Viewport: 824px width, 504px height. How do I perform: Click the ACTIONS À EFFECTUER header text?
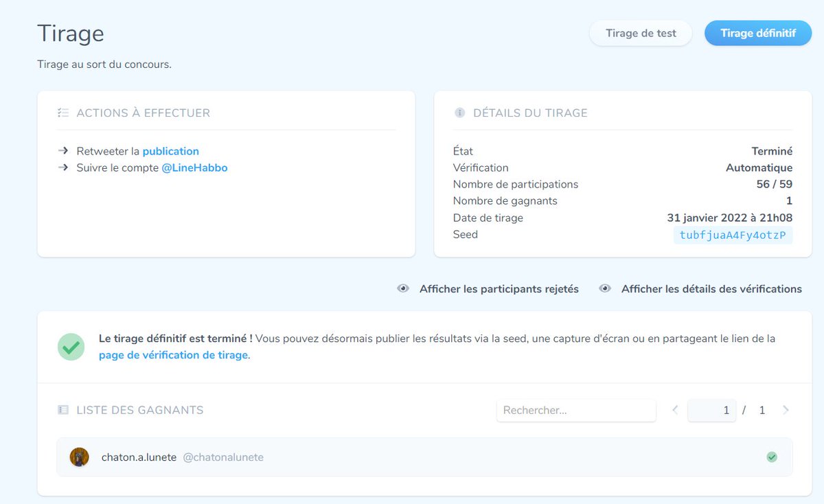point(144,113)
